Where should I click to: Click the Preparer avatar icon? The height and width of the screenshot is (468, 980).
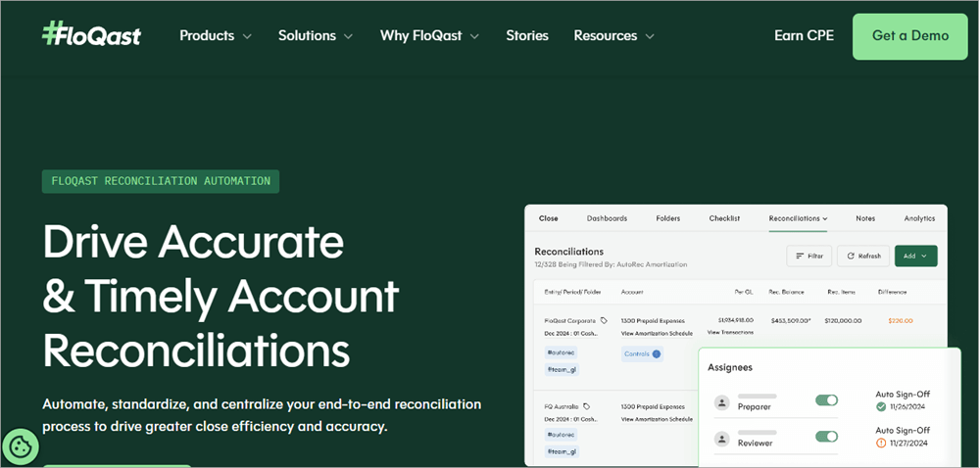722,402
